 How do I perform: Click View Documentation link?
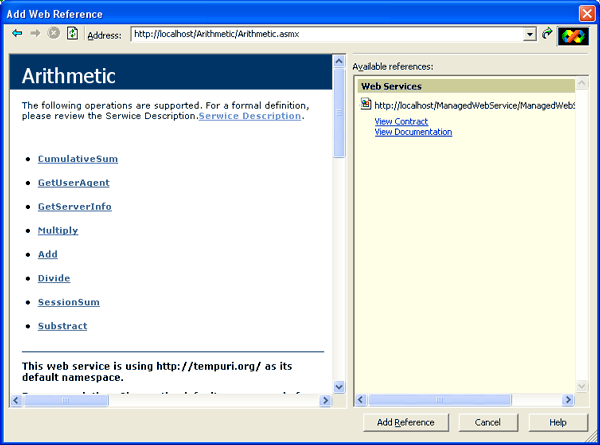[413, 132]
